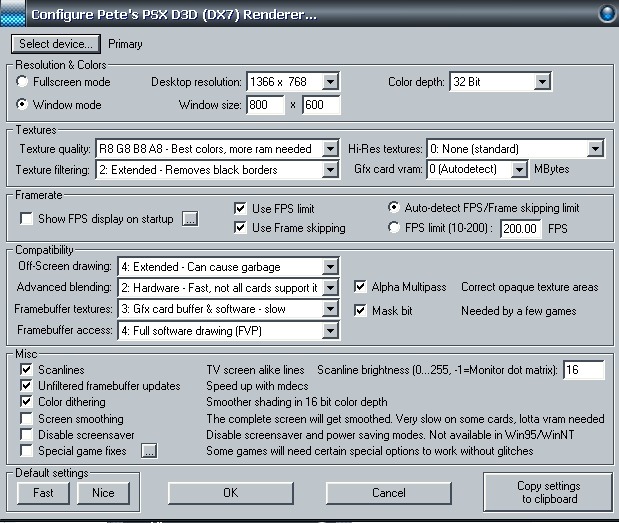Enable Screen smoothing checkbox

point(26,418)
